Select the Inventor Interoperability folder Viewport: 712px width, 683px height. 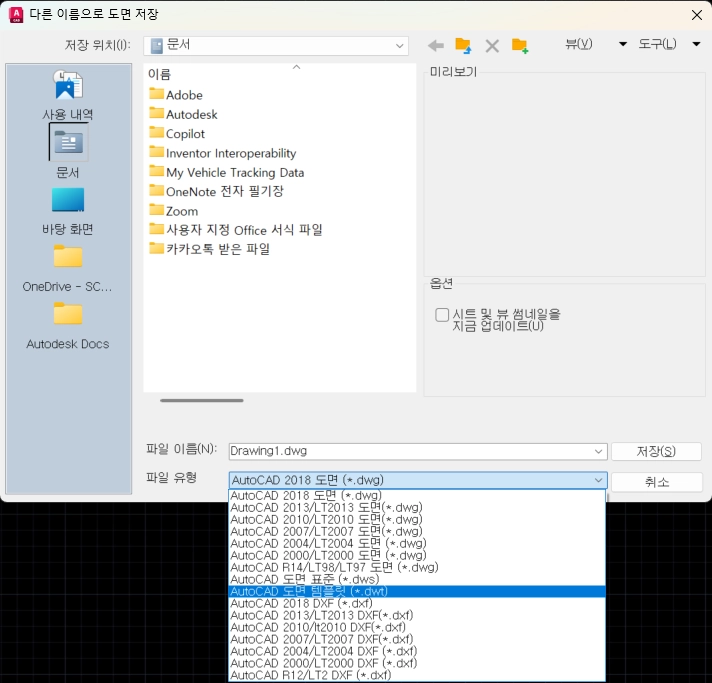click(x=223, y=153)
